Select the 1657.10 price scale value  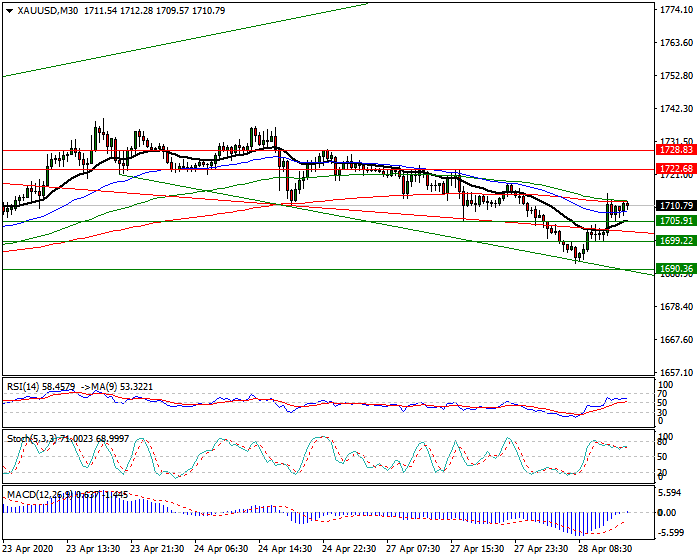point(677,372)
